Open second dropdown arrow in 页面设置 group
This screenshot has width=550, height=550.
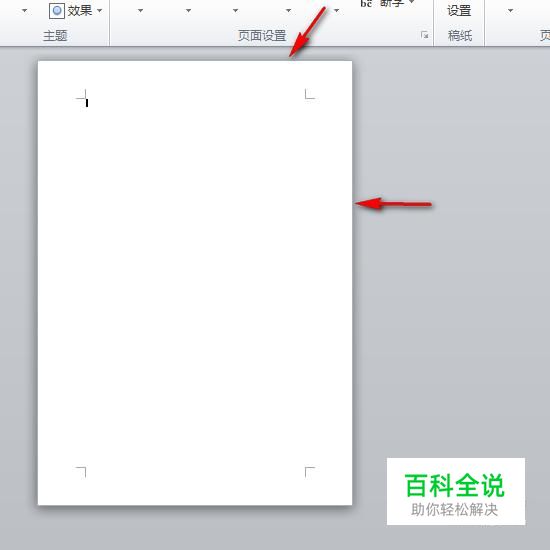pyautogui.click(x=188, y=11)
